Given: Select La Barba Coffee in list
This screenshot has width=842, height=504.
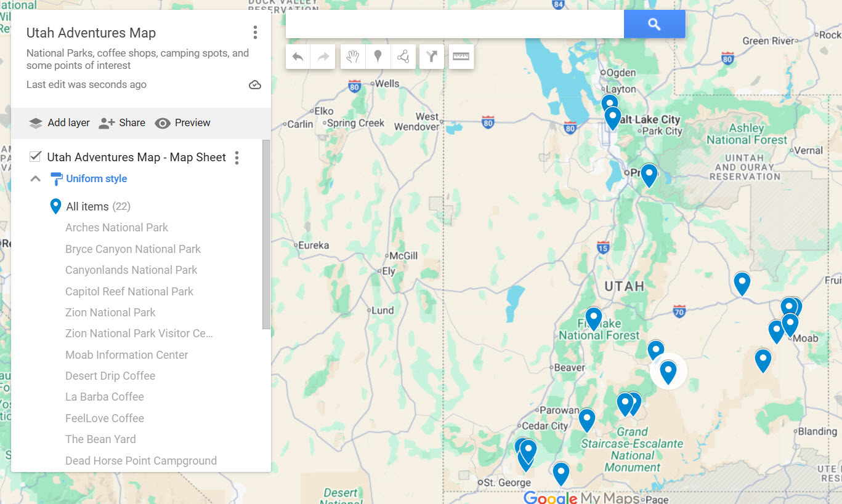Looking at the screenshot, I should (x=105, y=397).
